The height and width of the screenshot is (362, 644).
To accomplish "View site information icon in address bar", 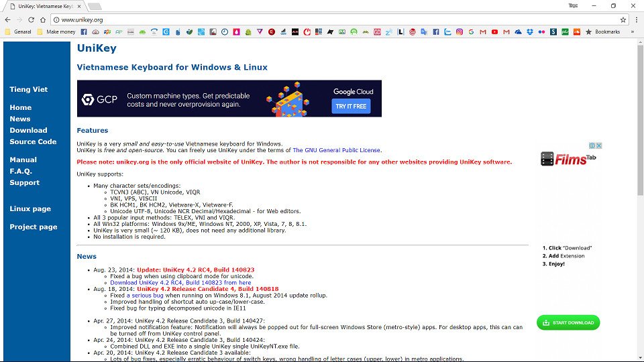I will click(x=56, y=19).
